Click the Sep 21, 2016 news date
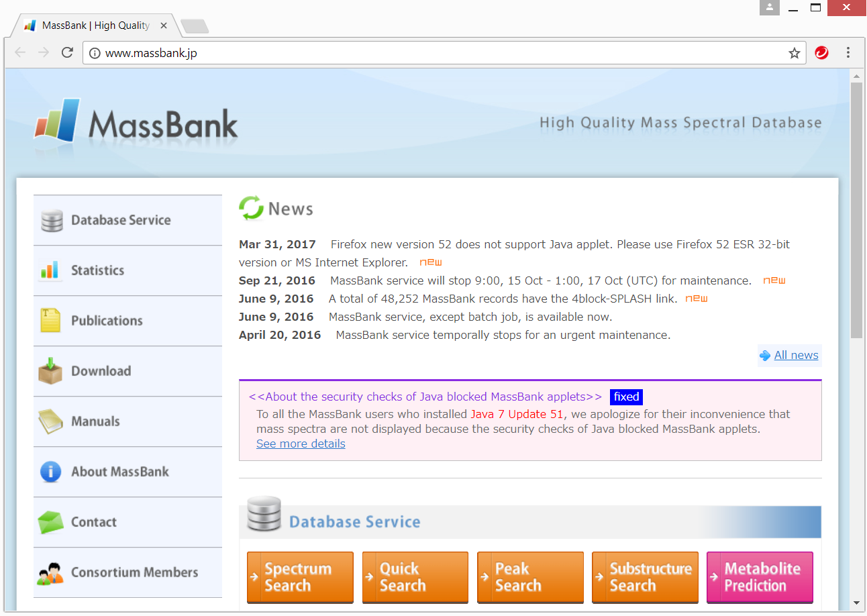The width and height of the screenshot is (867, 616). point(276,280)
